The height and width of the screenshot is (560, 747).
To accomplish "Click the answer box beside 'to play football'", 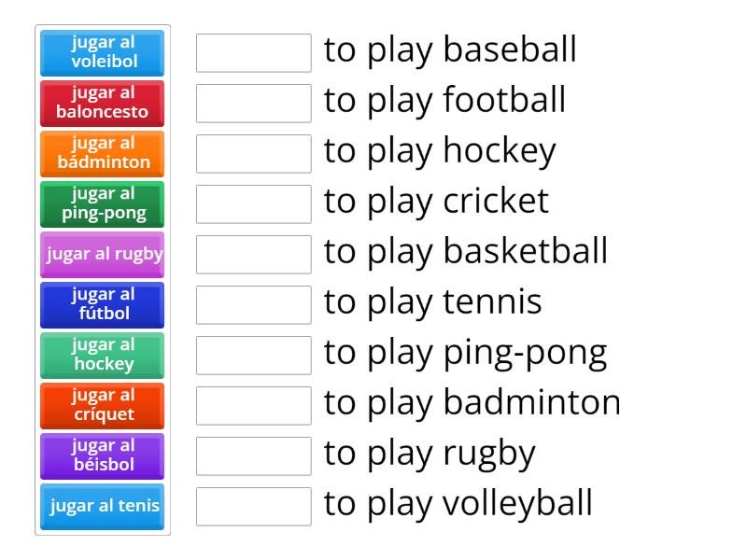I will (x=253, y=104).
